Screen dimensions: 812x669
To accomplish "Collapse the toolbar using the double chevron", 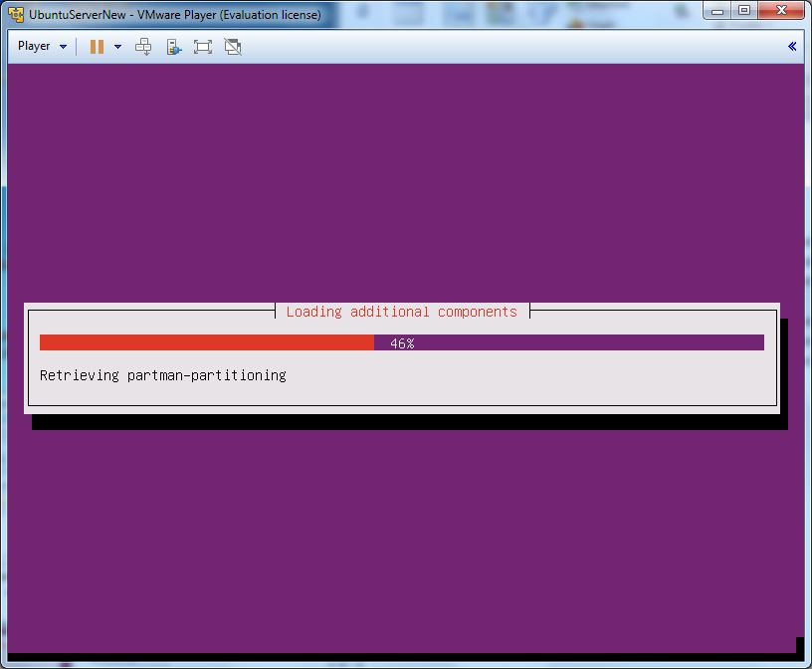I will pos(792,46).
